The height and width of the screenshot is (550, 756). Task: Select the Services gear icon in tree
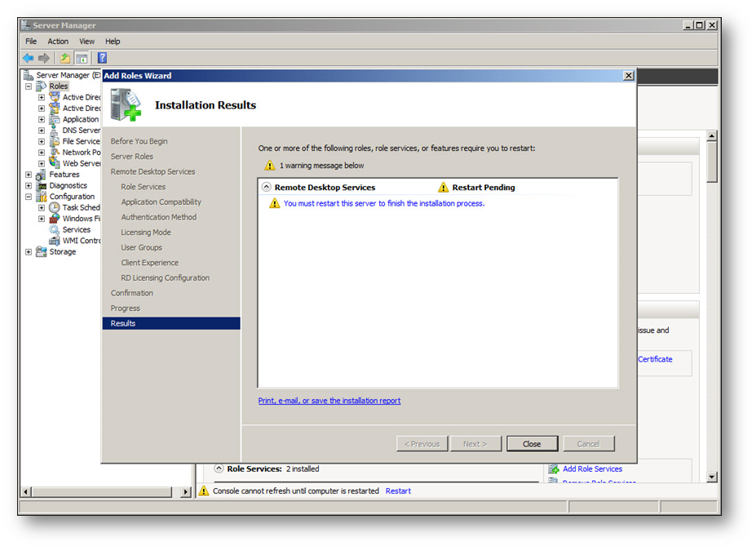(x=55, y=230)
